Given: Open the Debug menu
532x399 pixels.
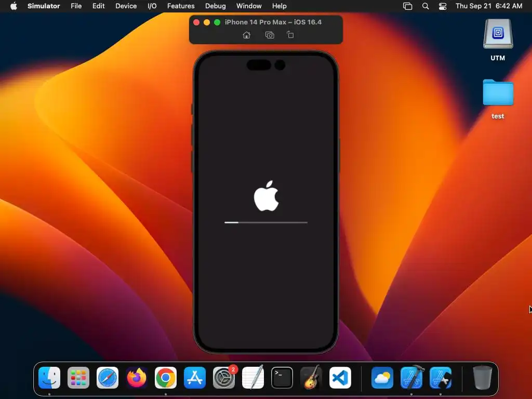Looking at the screenshot, I should coord(216,6).
